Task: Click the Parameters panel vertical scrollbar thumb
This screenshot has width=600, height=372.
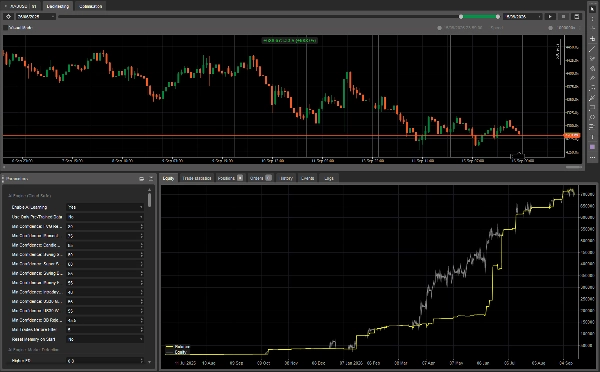Action: pos(149,200)
